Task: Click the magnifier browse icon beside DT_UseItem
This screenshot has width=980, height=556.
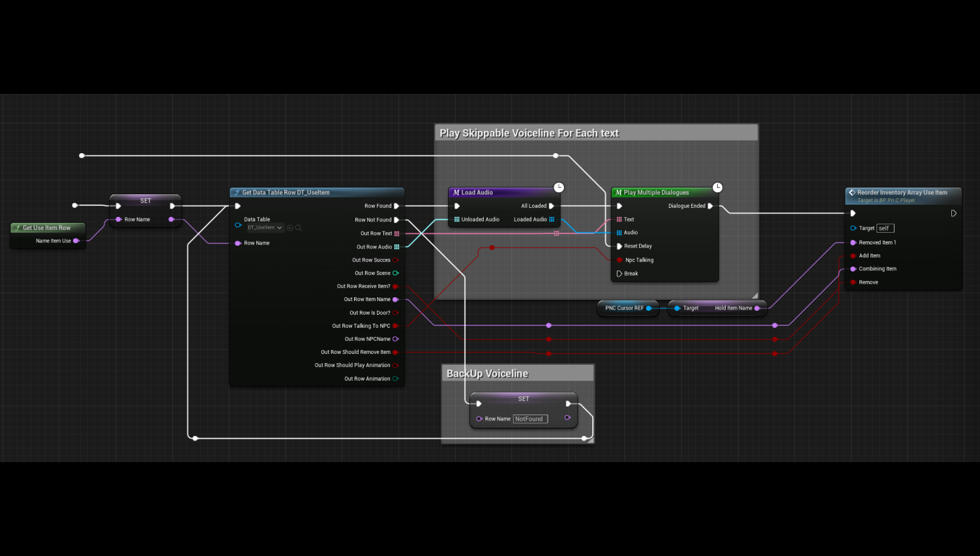Action: coord(299,228)
